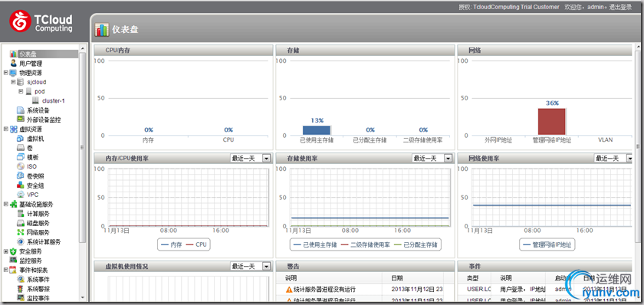The image size is (644, 305).
Task: Select the 物理资源 monitor icon
Action: [14, 73]
